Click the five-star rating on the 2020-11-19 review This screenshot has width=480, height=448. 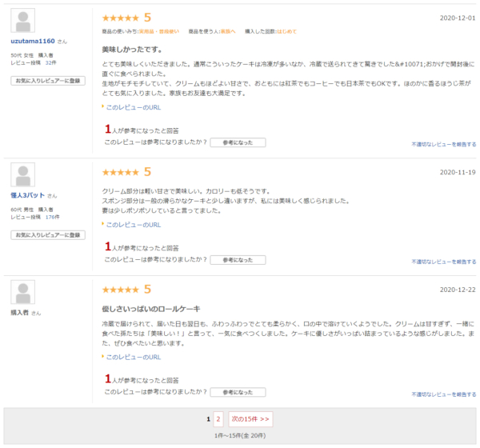(x=121, y=172)
